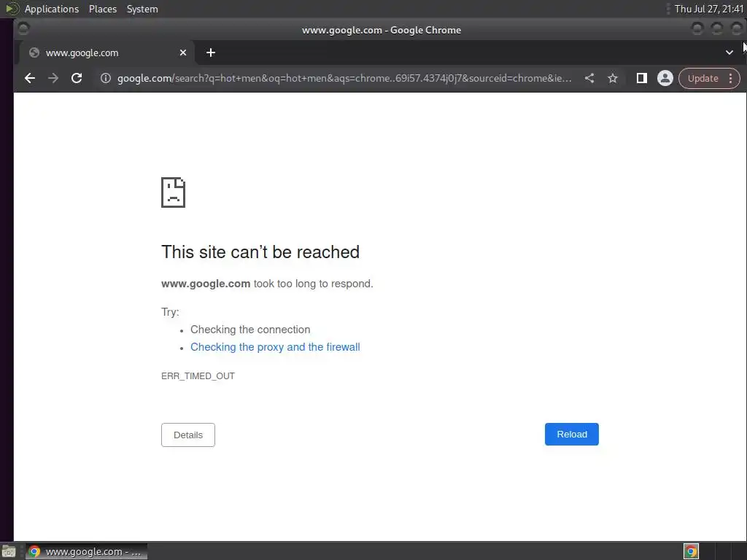Click the Details button
Viewport: 747px width, 560px height.
click(187, 435)
